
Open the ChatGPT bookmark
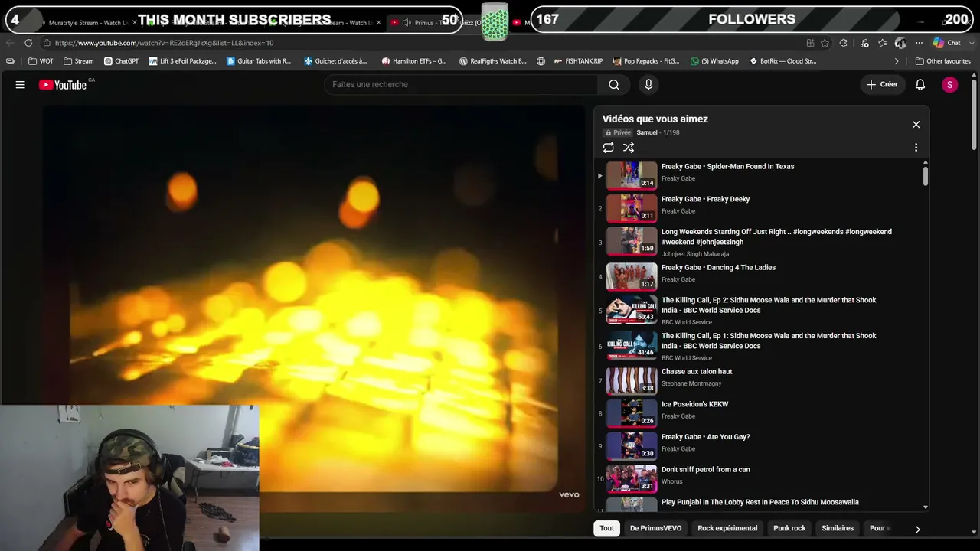coord(121,61)
